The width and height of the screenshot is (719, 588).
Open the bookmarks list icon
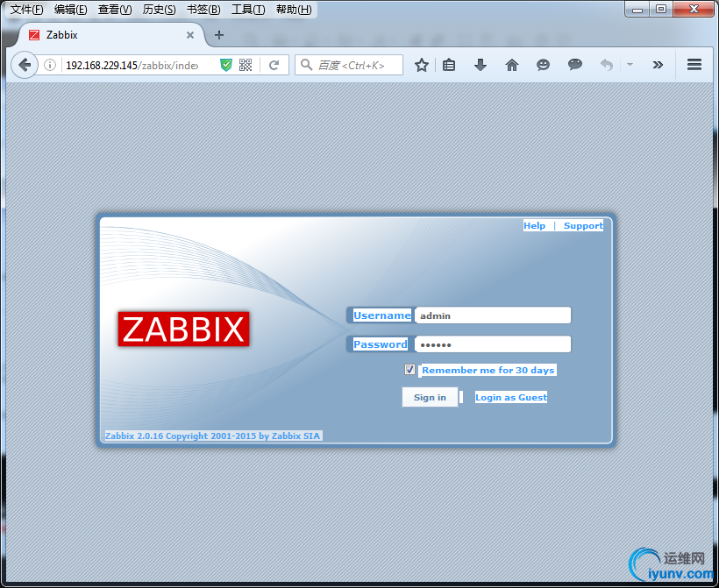tap(449, 65)
